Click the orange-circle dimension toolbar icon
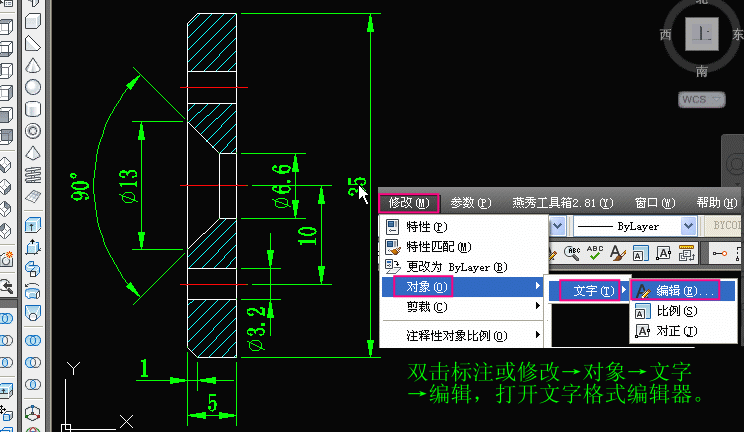744x432 pixels. (719, 253)
